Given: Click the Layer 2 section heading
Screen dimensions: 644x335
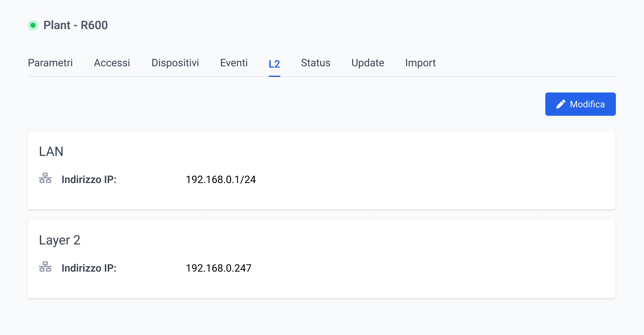Looking at the screenshot, I should tap(60, 240).
